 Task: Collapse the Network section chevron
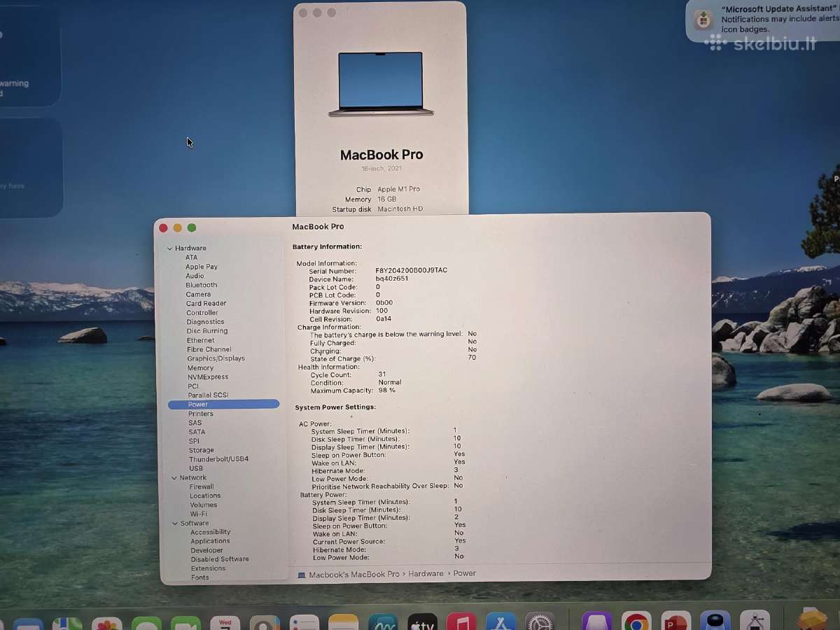click(x=174, y=478)
